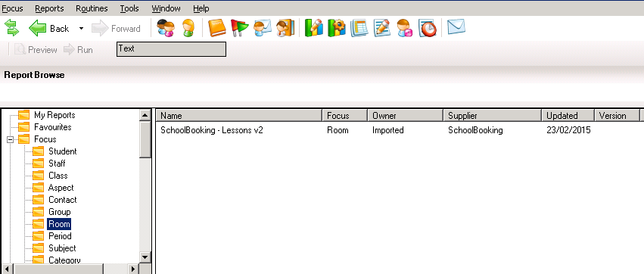Open the notepad with pencil icon

[381, 28]
